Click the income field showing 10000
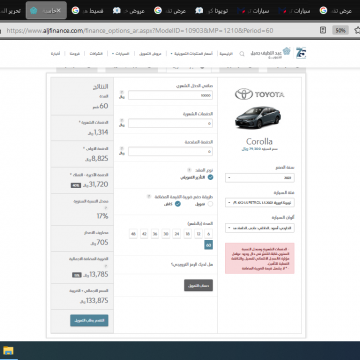The width and height of the screenshot is (360, 360). (x=170, y=95)
